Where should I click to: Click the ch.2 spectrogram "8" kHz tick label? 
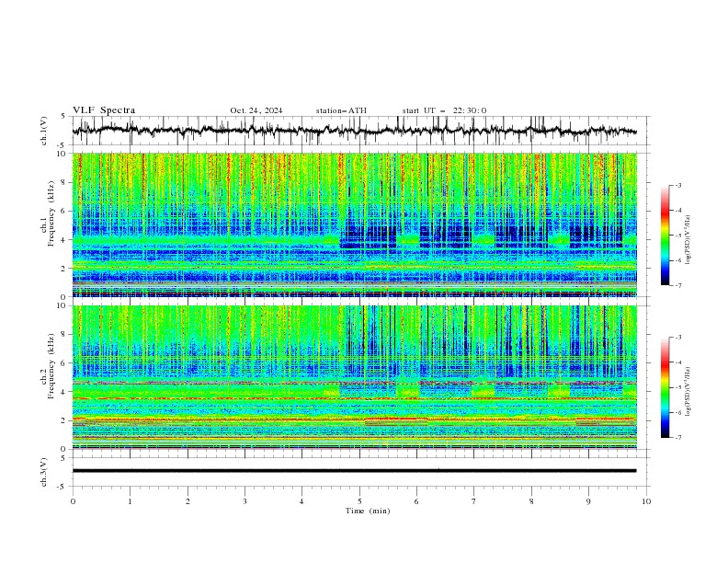[x=65, y=335]
